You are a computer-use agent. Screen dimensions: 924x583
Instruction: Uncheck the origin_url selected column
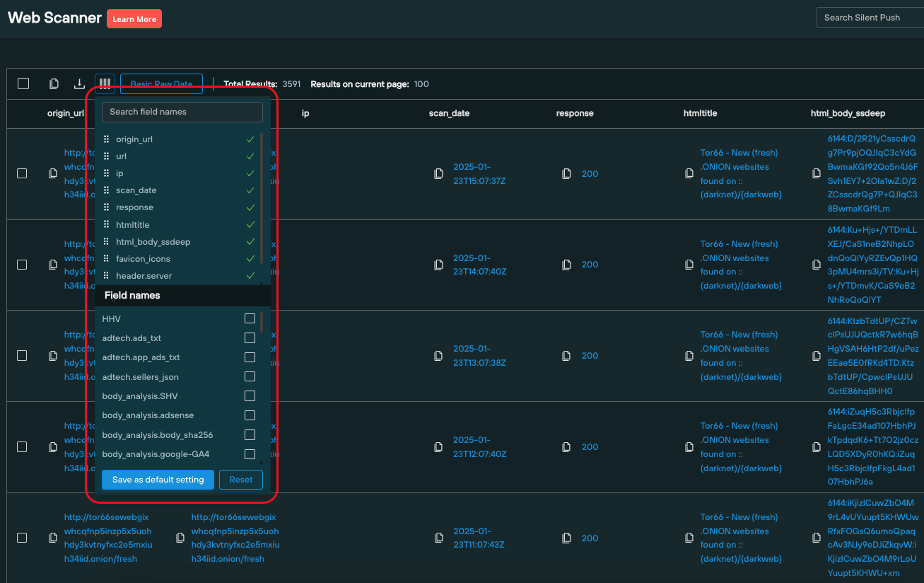[250, 139]
